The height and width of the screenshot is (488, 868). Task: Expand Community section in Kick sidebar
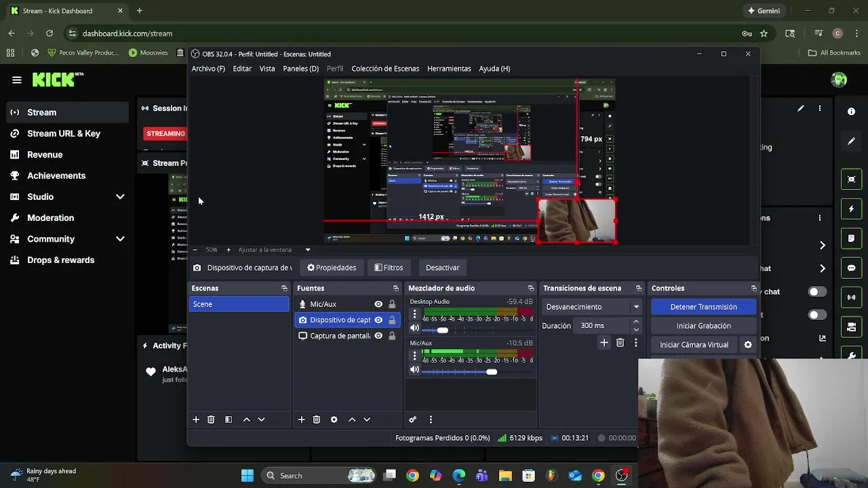(x=120, y=239)
